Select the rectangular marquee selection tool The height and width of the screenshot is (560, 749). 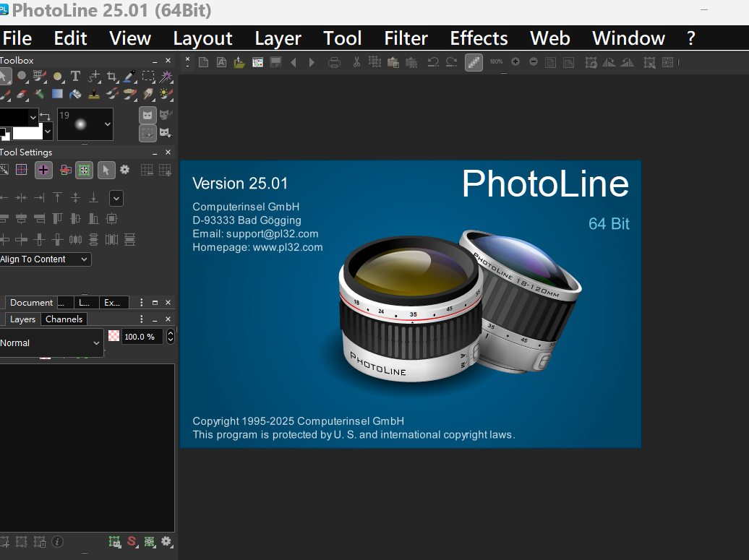pos(148,77)
